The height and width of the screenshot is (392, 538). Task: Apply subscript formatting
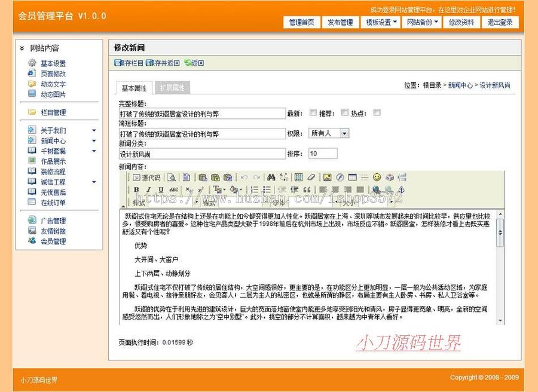(x=188, y=189)
